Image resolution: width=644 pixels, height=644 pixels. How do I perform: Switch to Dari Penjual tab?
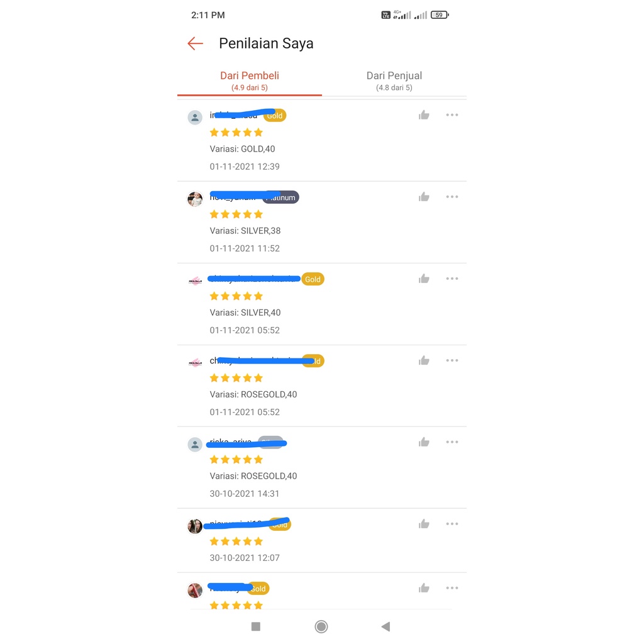[394, 80]
